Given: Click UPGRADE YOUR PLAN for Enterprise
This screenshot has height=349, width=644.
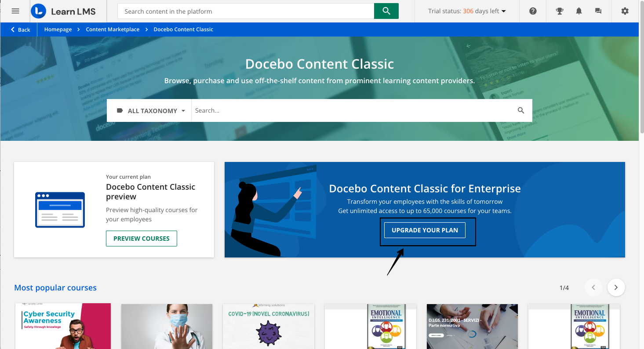Looking at the screenshot, I should [425, 230].
